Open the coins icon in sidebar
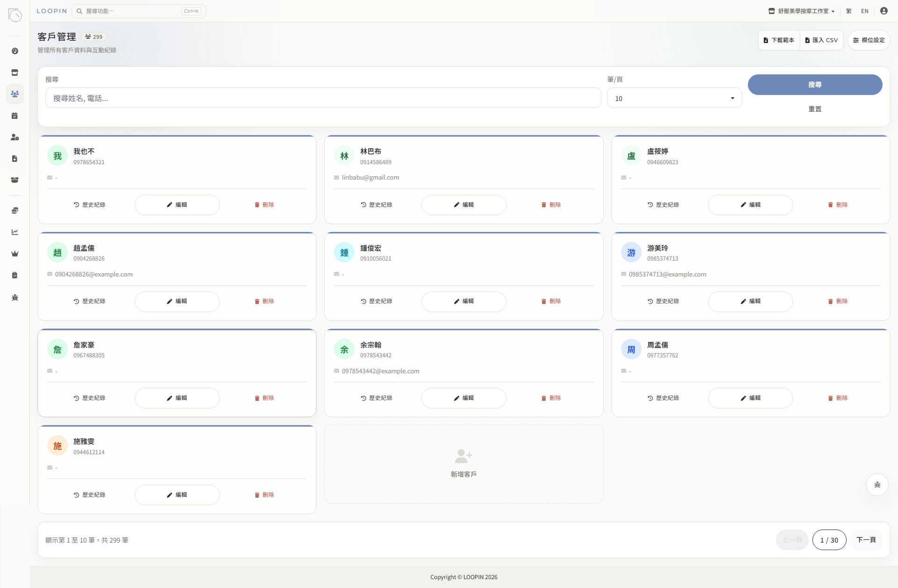 tap(15, 211)
